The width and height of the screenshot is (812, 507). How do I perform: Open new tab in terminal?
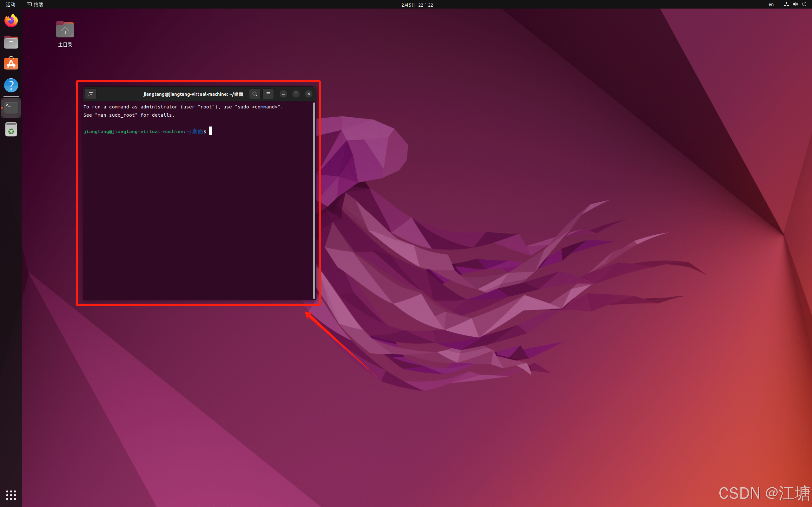tap(91, 94)
